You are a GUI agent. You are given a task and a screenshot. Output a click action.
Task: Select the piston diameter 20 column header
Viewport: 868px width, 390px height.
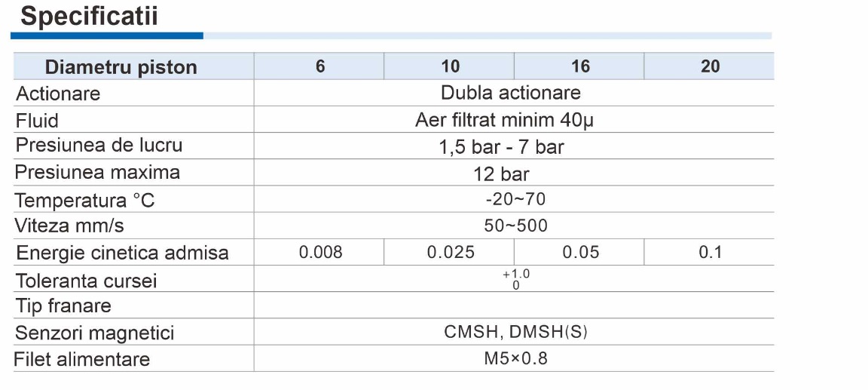click(x=710, y=66)
